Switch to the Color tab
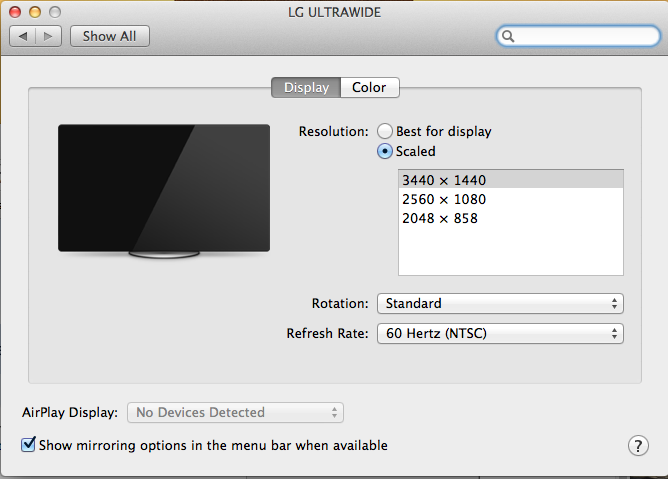 click(370, 87)
